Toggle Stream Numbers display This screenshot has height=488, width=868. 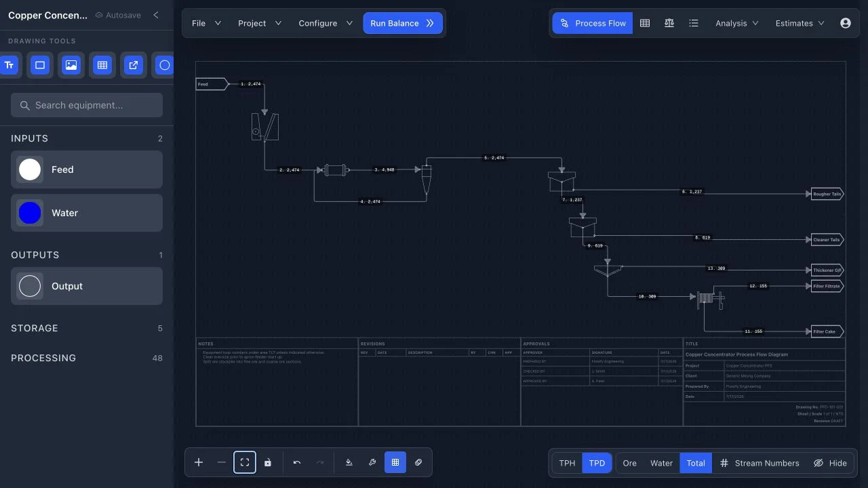tap(759, 463)
